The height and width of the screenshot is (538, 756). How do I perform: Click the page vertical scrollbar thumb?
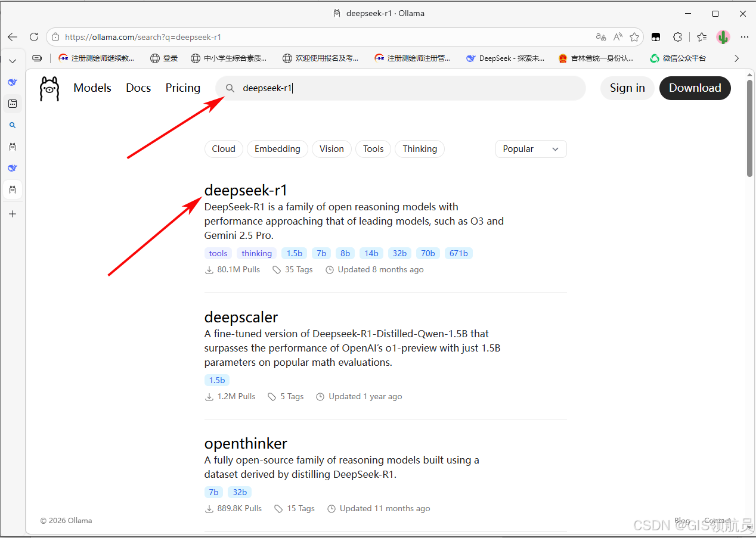click(750, 128)
